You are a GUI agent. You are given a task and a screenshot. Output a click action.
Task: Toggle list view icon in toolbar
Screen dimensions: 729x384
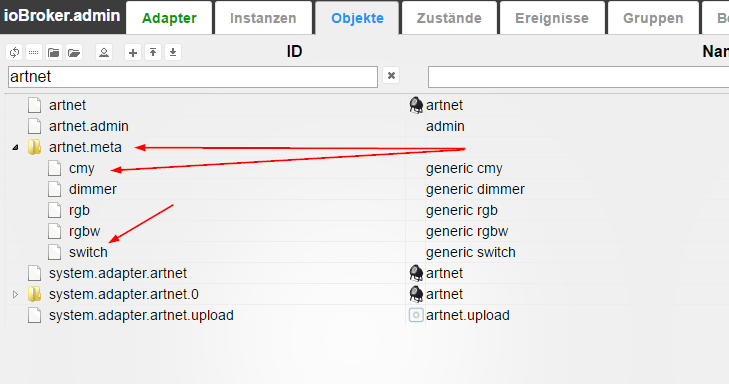33,53
